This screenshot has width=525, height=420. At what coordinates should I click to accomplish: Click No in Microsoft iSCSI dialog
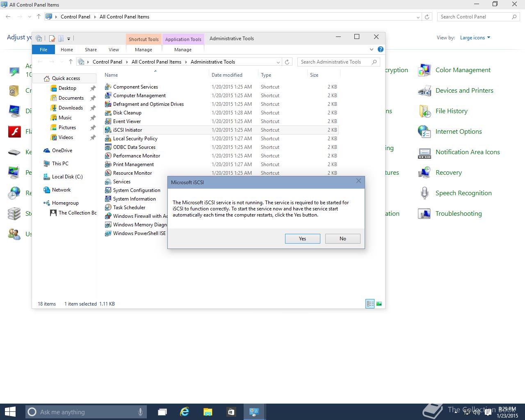(342, 239)
